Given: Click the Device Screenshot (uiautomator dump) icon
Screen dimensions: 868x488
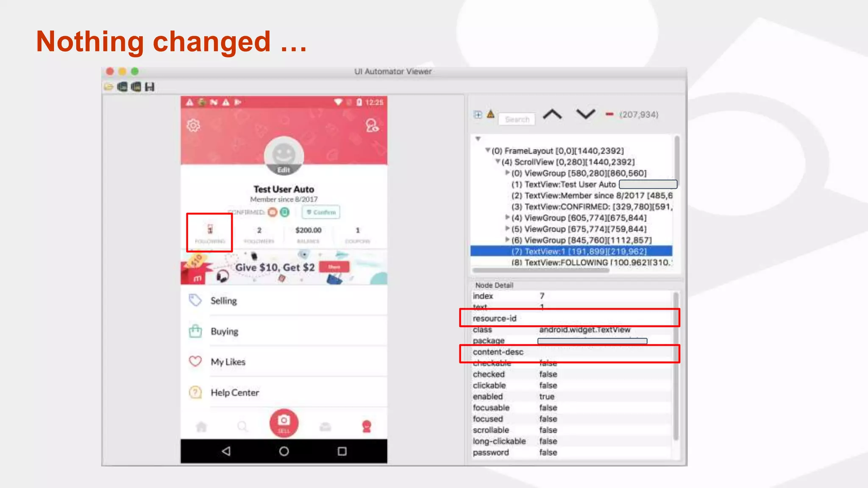Looking at the screenshot, I should (x=122, y=87).
